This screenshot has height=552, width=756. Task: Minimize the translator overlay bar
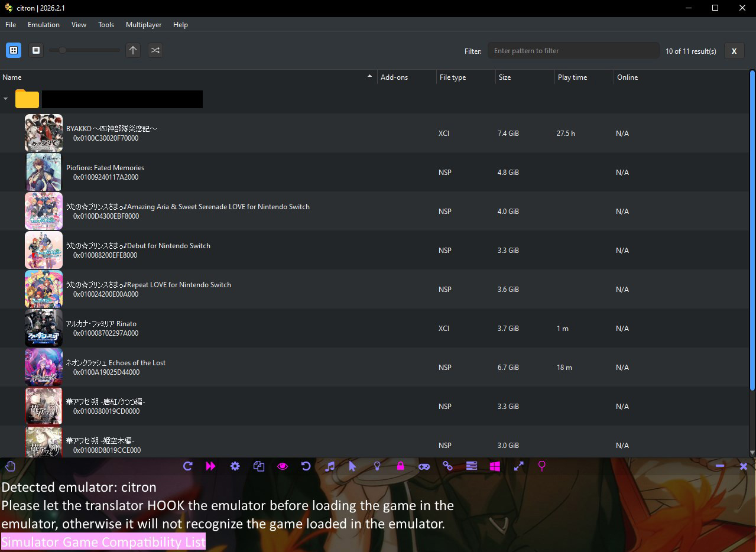720,466
